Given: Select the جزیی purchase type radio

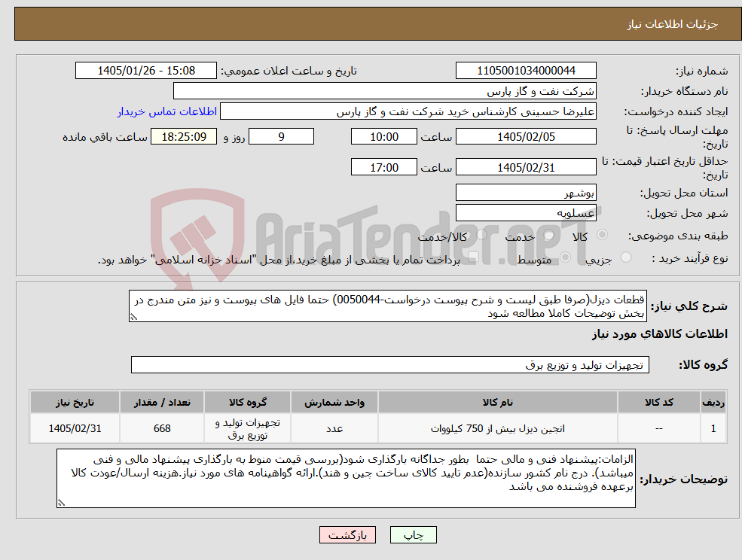Looking at the screenshot, I should coord(625,257).
